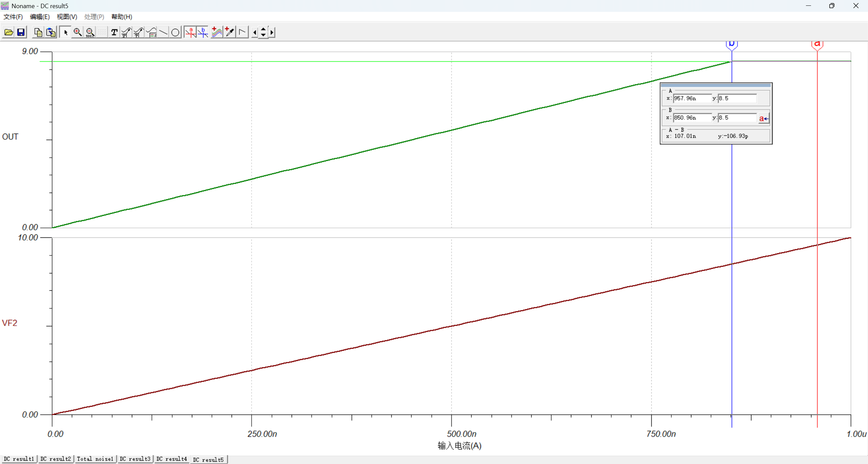This screenshot has height=464, width=868.
Task: Toggle cursor a in the toolbar
Action: click(x=191, y=33)
